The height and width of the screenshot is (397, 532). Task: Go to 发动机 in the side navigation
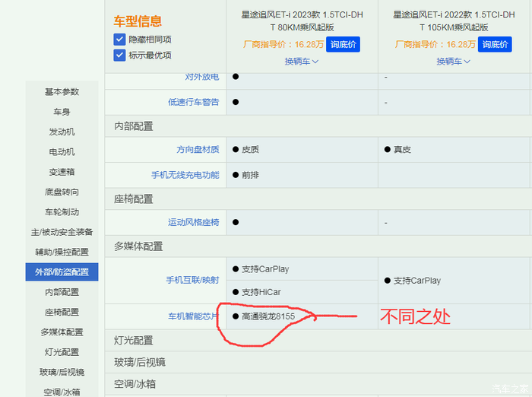pos(62,132)
